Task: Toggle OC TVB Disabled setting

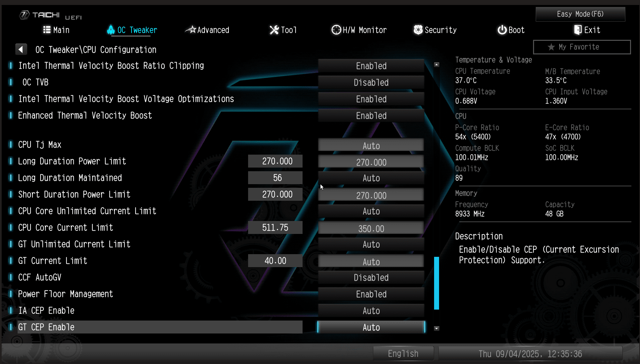Action: point(371,82)
